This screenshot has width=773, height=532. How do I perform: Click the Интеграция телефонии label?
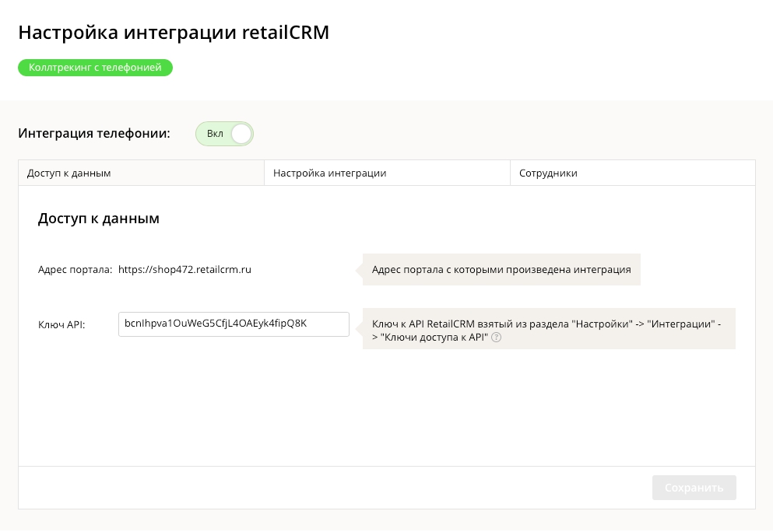coord(94,134)
